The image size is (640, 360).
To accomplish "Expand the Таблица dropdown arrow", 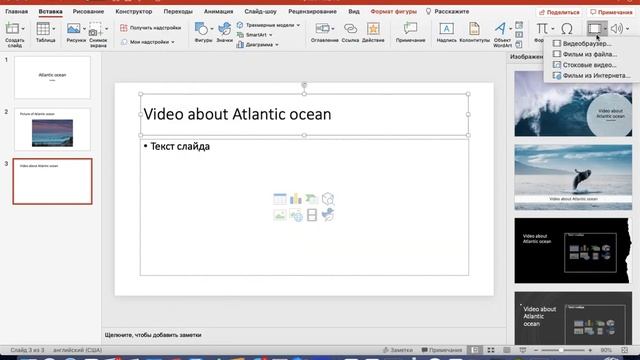I will pyautogui.click(x=53, y=29).
